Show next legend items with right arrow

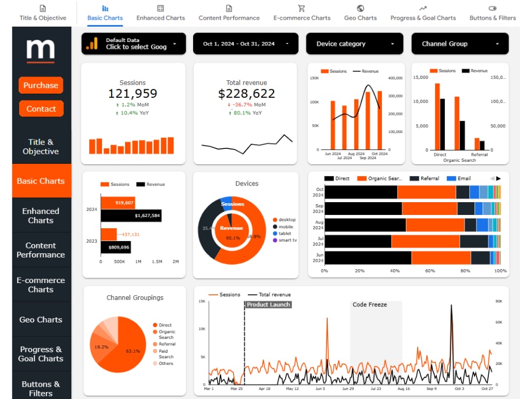coord(498,178)
